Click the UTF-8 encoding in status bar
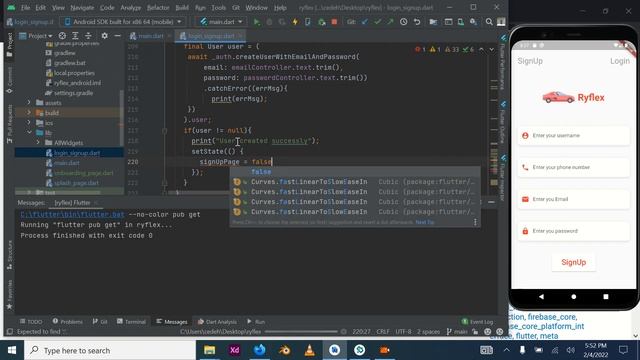640x360 pixels. click(403, 331)
